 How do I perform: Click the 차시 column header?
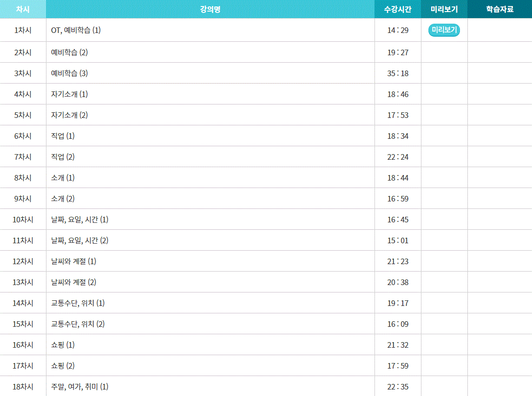(x=23, y=9)
